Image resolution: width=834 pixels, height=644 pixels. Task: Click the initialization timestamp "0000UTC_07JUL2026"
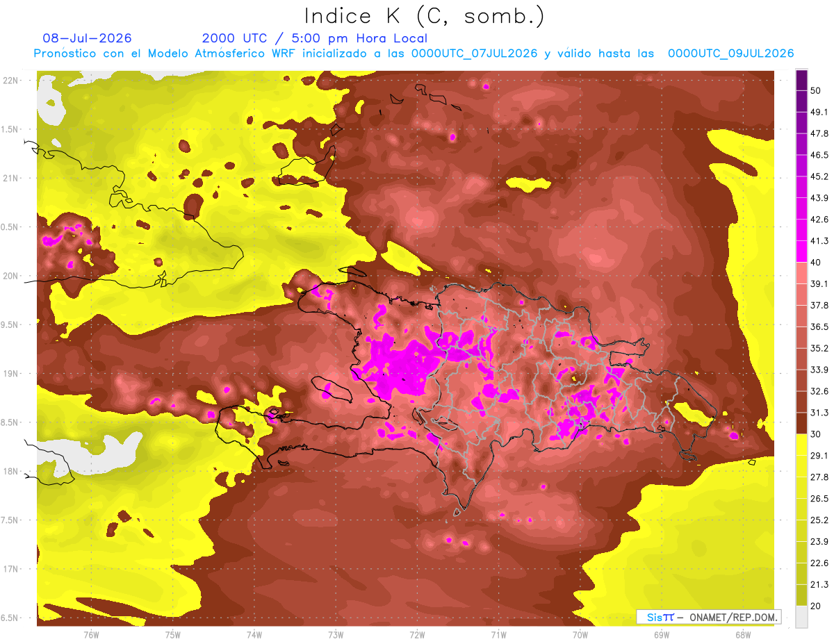475,53
